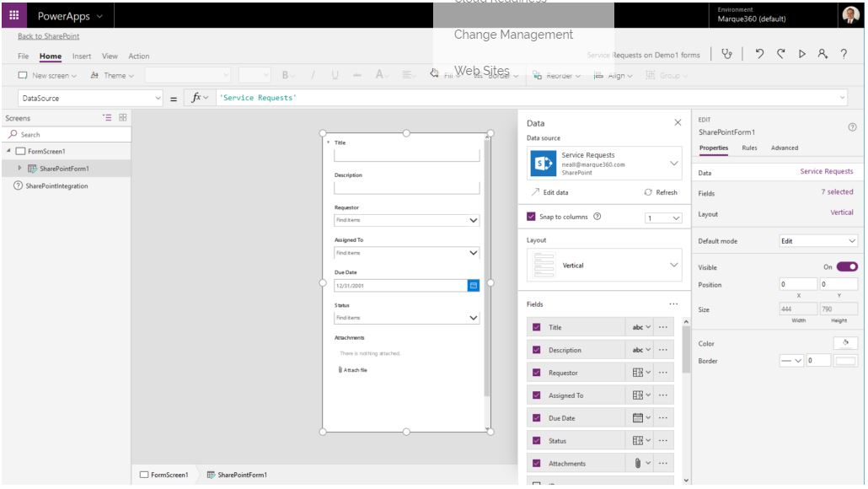This screenshot has width=868, height=489.
Task: Close the Data panel
Action: click(678, 122)
